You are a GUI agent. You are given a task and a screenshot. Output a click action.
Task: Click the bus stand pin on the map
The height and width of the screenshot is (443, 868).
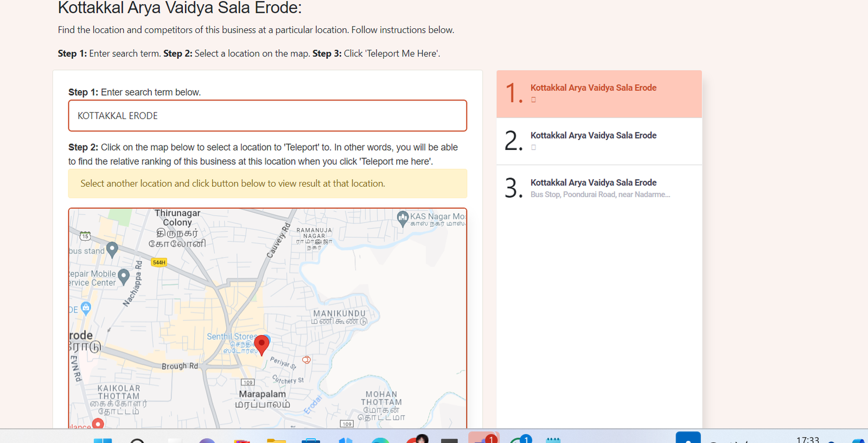[112, 250]
